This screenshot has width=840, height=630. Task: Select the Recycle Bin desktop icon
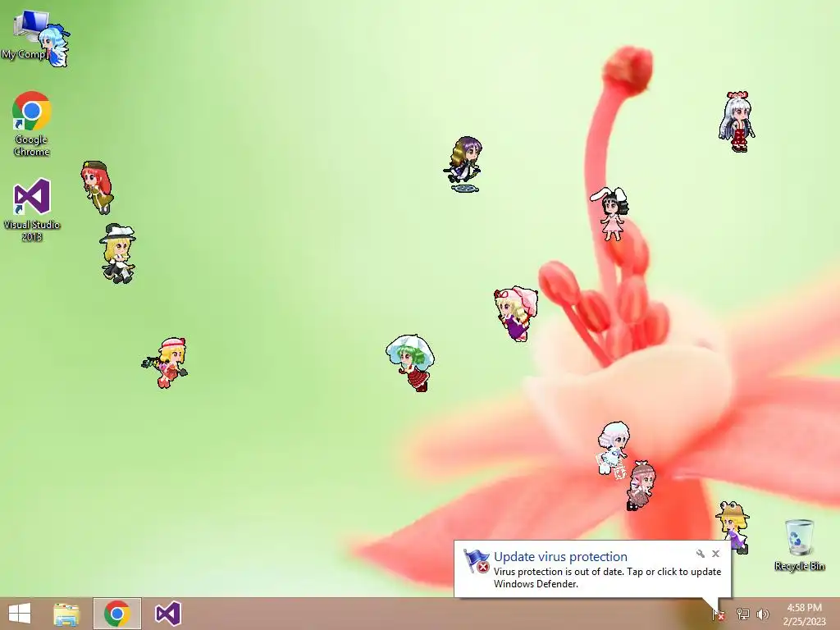tap(799, 545)
